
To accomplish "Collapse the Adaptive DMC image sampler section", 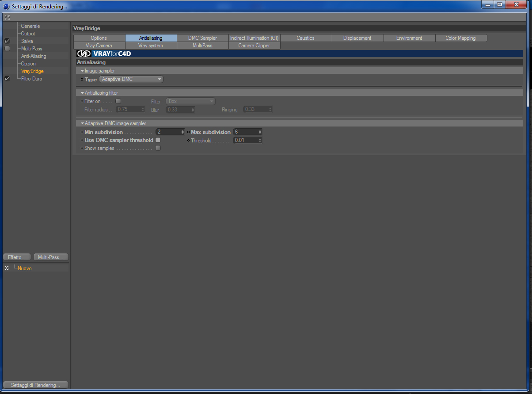I will (82, 123).
